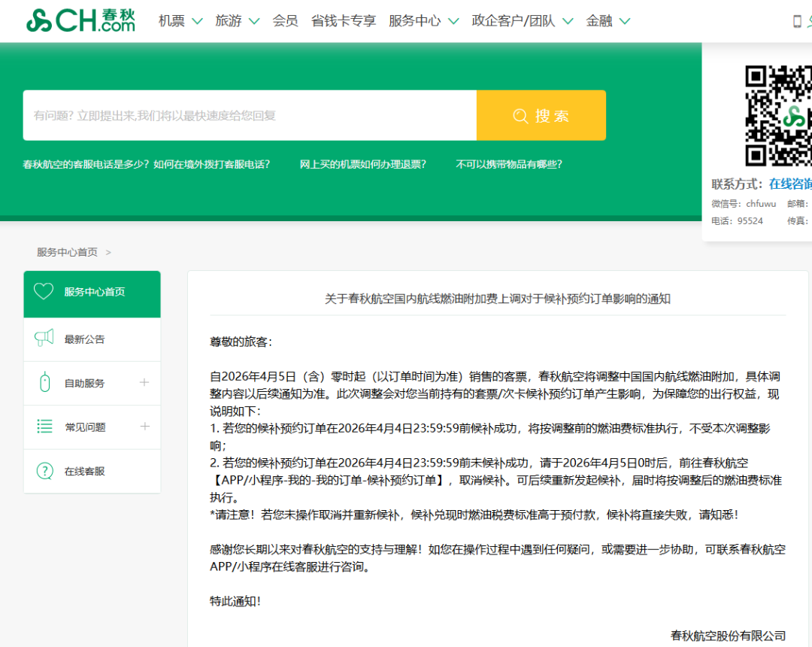Screen dimensions: 812x647
Task: Select 省钱卡专享 in the navigation menu
Action: pyautogui.click(x=344, y=21)
